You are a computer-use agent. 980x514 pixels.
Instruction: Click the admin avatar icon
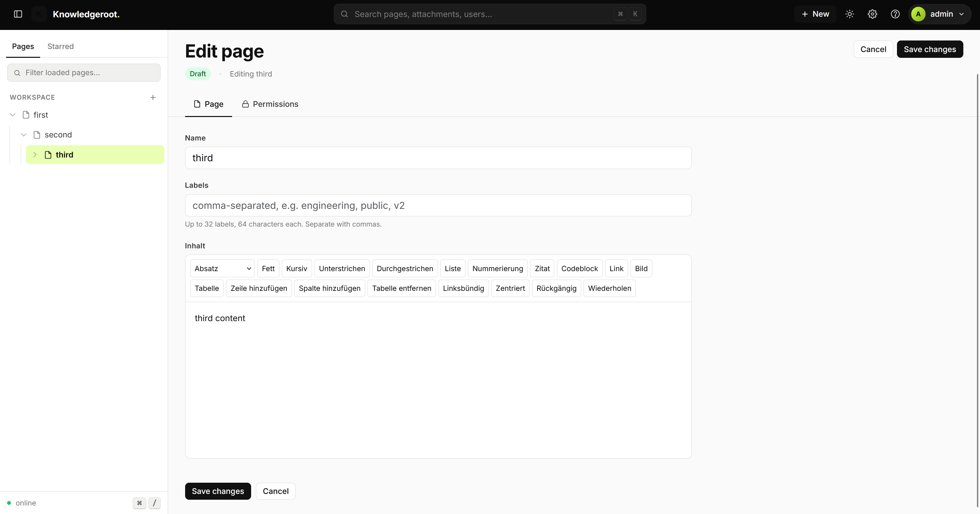[918, 14]
